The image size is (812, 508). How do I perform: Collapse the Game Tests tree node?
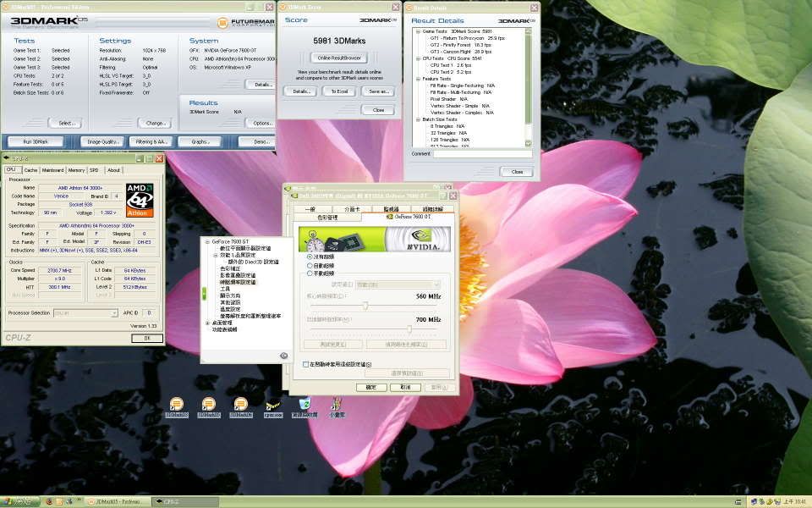416,31
